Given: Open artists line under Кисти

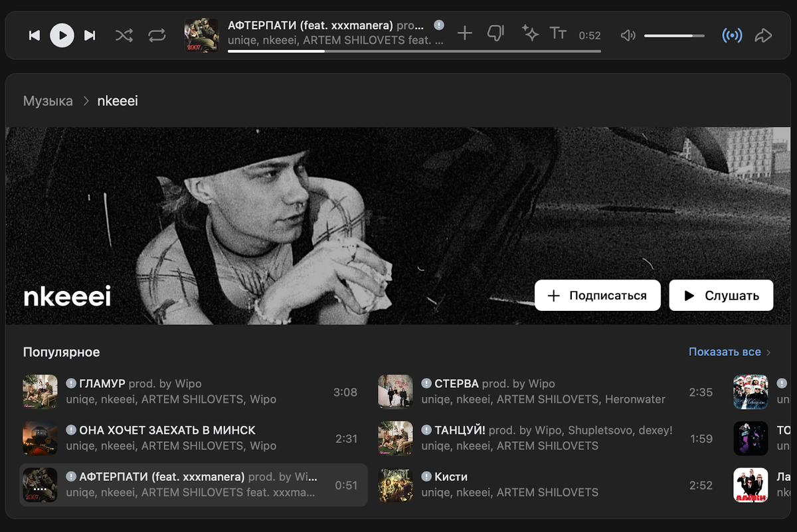Looking at the screenshot, I should (509, 492).
